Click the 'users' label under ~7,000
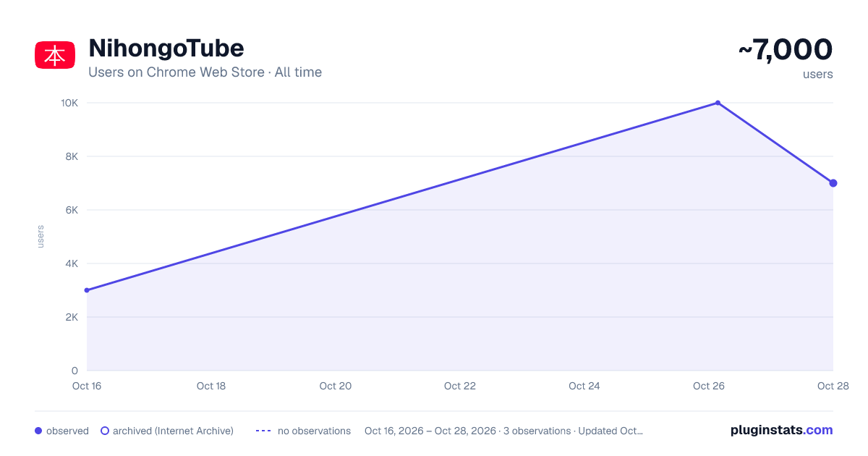The height and width of the screenshot is (456, 868). 818,74
